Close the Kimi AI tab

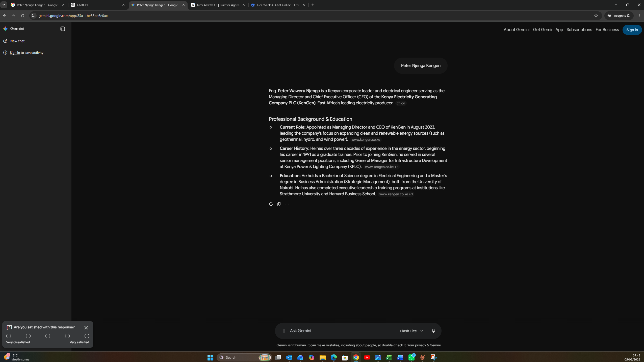pyautogui.click(x=244, y=5)
